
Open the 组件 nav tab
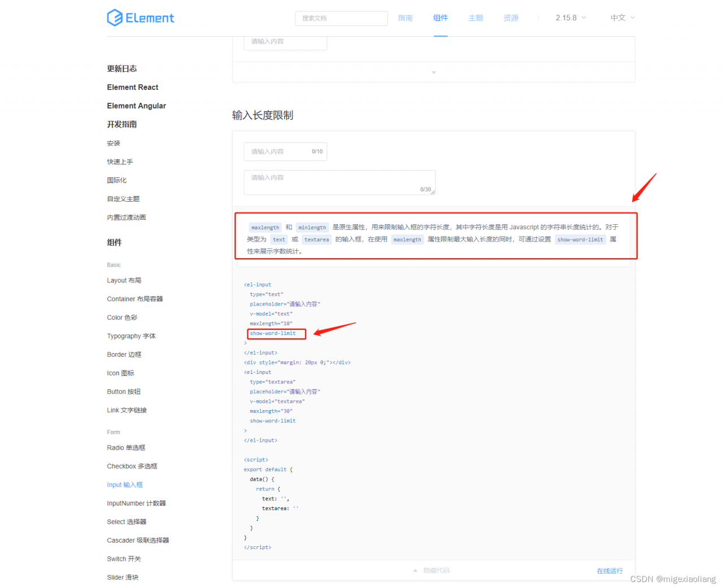pos(441,18)
